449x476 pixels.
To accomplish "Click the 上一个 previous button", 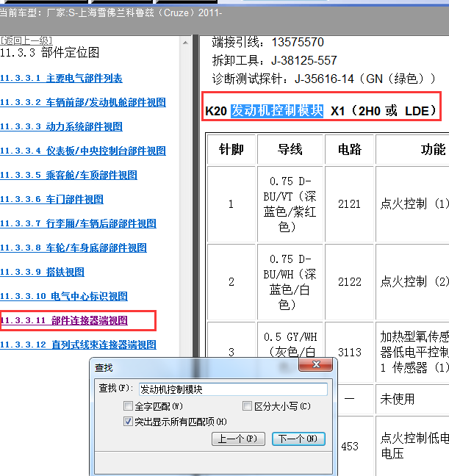I will click(238, 439).
